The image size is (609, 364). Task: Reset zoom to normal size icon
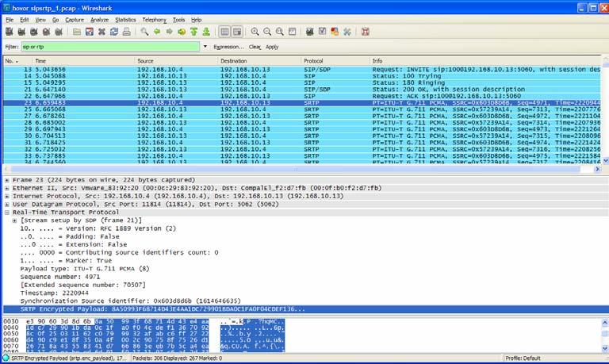coord(280,32)
